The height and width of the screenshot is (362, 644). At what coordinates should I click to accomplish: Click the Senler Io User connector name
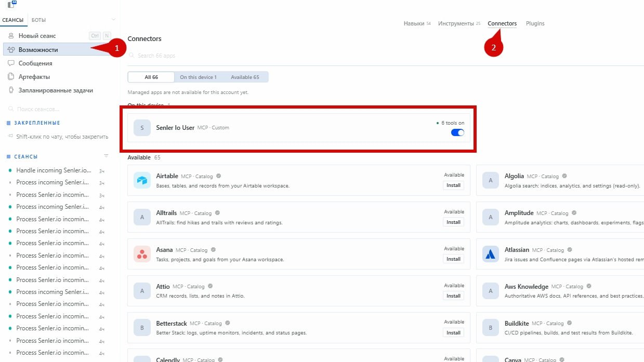[x=175, y=128]
